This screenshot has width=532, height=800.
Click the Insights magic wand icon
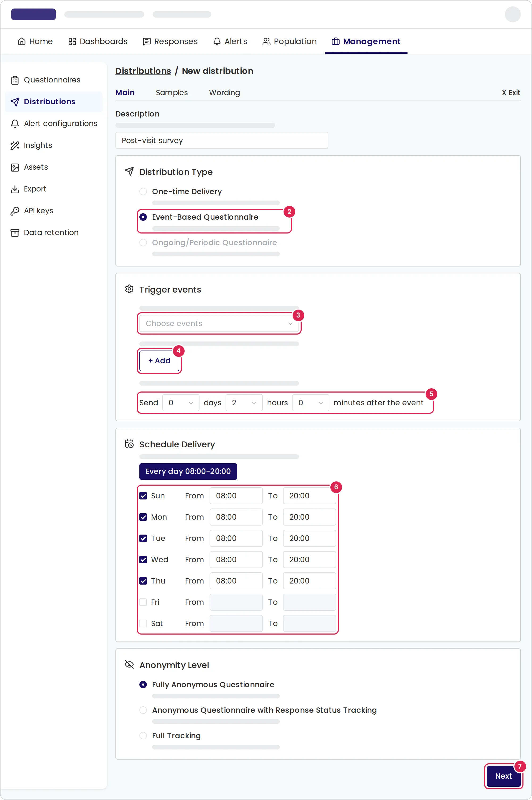coord(15,145)
